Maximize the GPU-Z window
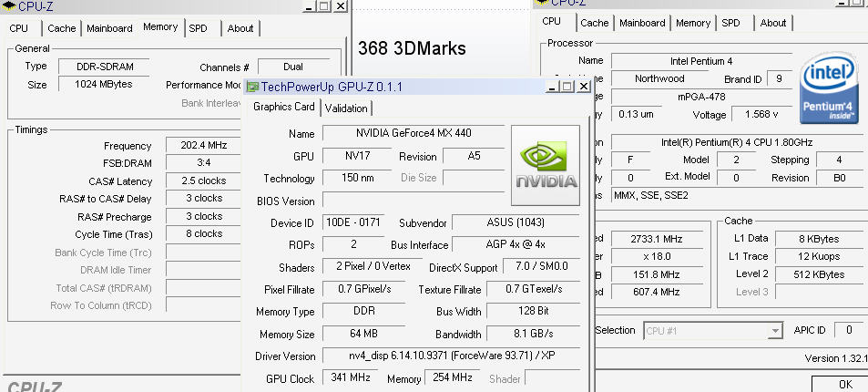Image resolution: width=868 pixels, height=392 pixels. [x=567, y=87]
